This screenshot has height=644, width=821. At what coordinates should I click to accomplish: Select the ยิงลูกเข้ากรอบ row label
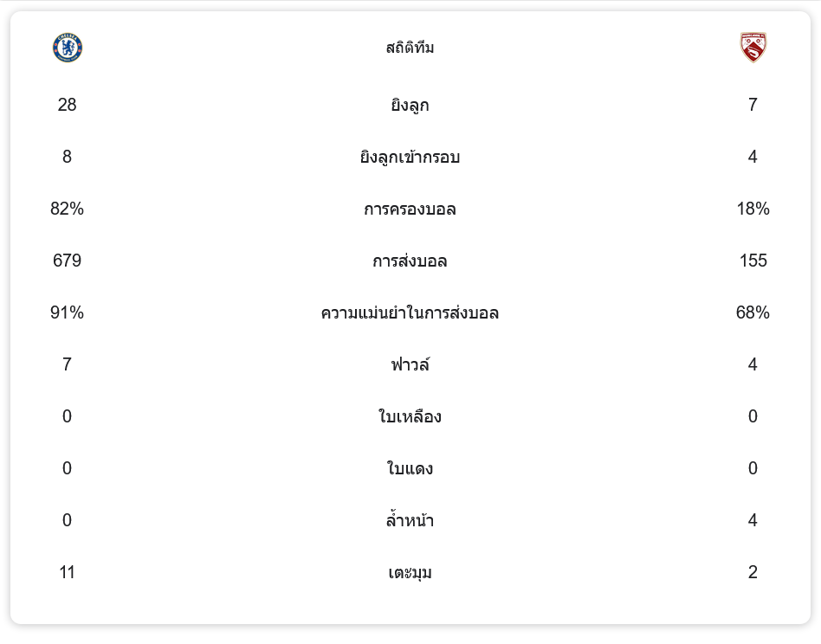pyautogui.click(x=410, y=158)
